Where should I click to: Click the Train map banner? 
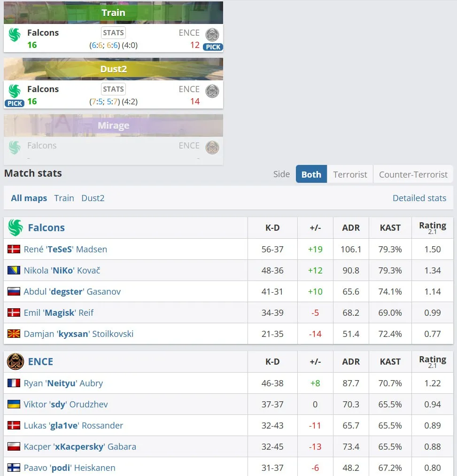113,12
